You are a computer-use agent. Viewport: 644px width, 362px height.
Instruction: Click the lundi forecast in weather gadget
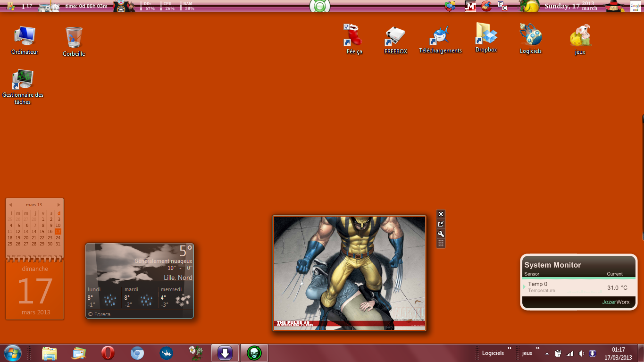[x=103, y=297]
